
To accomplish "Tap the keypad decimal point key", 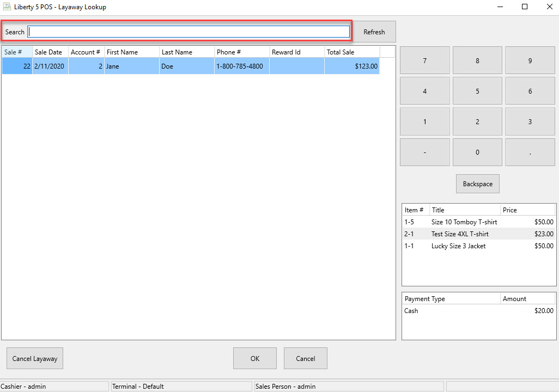I will click(530, 152).
